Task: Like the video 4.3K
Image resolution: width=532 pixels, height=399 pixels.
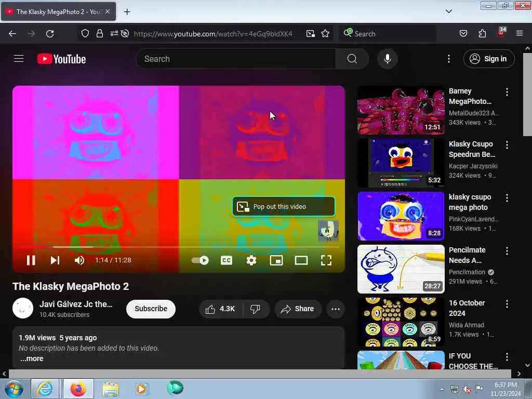Action: point(220,309)
